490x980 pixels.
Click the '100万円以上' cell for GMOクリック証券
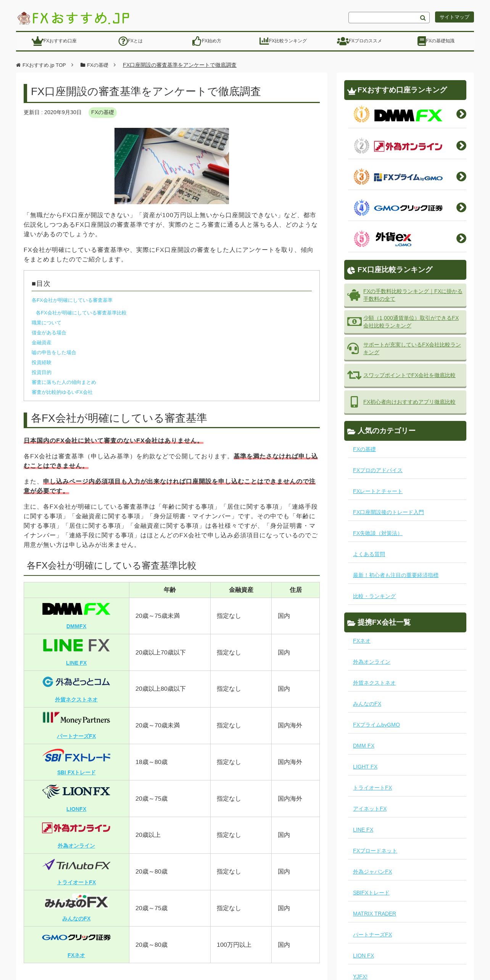241,945
